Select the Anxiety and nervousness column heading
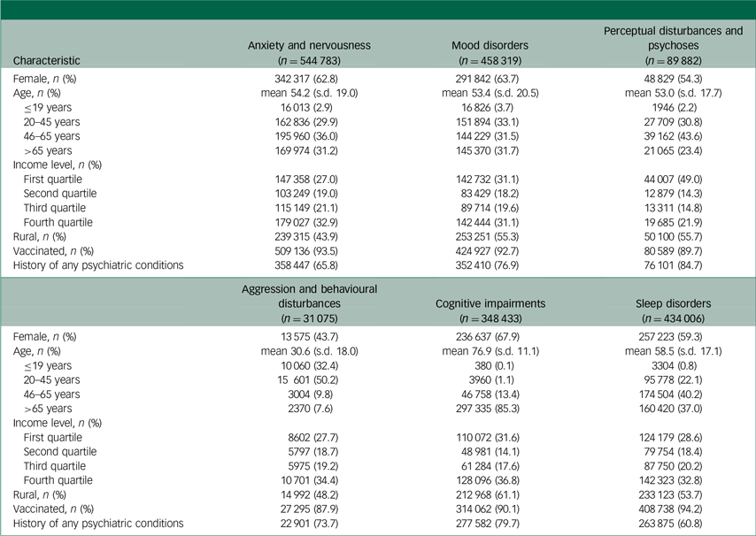 point(309,43)
